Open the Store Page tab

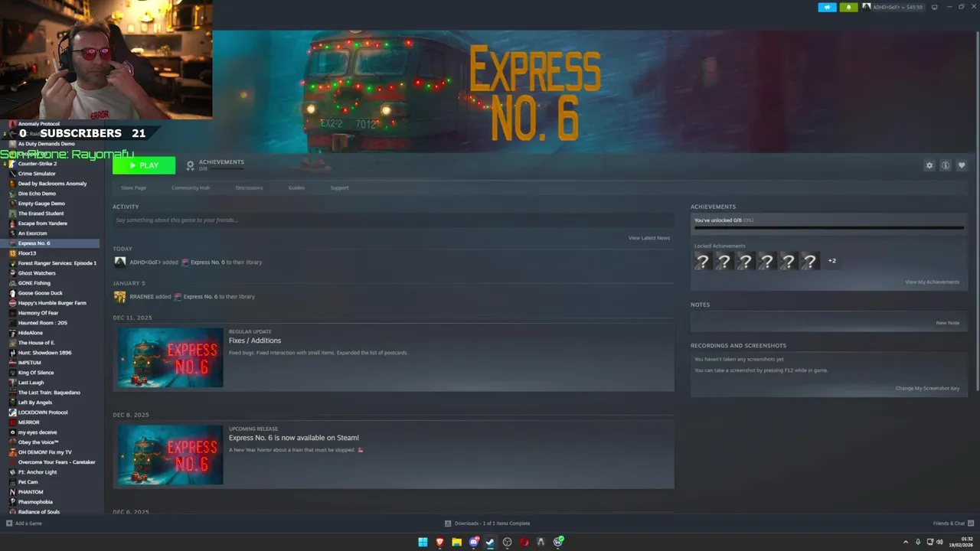click(133, 187)
